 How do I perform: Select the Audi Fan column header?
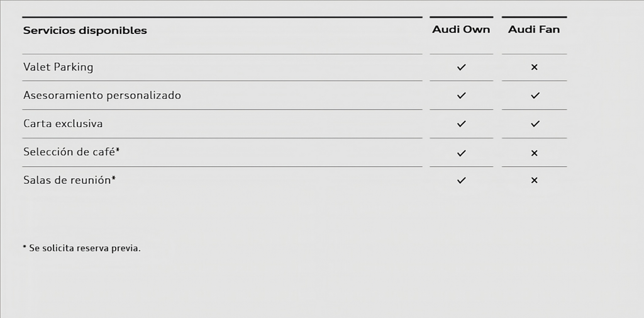tap(534, 30)
